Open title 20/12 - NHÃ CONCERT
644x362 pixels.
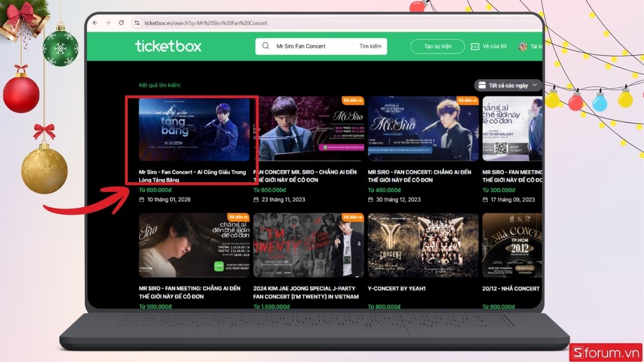point(511,289)
